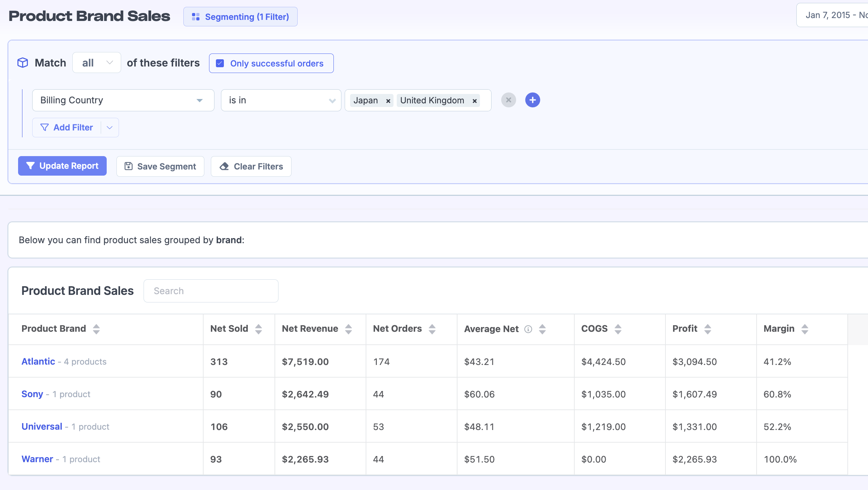Expand the Add Filter chevron menu
The width and height of the screenshot is (868, 490).
[x=110, y=128]
